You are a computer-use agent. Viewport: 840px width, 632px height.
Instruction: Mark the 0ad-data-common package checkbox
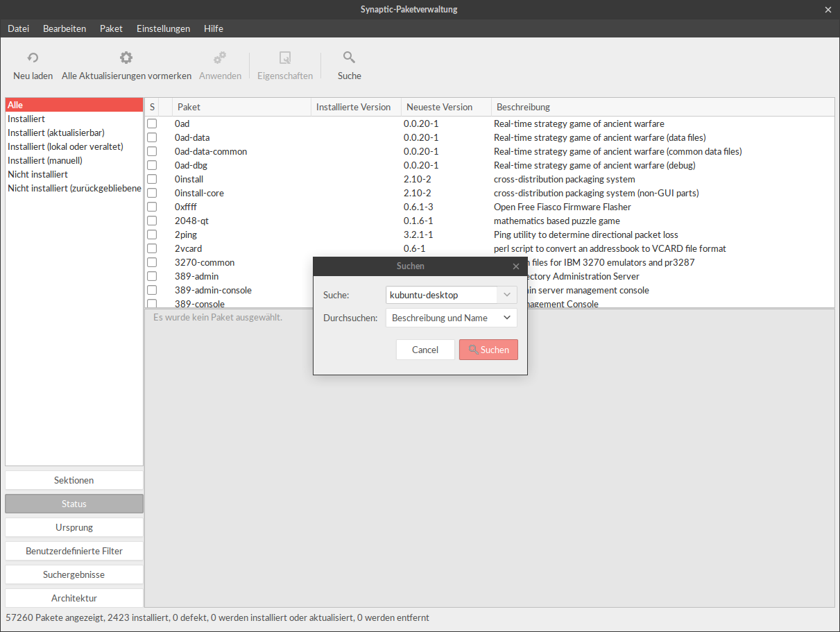click(152, 151)
